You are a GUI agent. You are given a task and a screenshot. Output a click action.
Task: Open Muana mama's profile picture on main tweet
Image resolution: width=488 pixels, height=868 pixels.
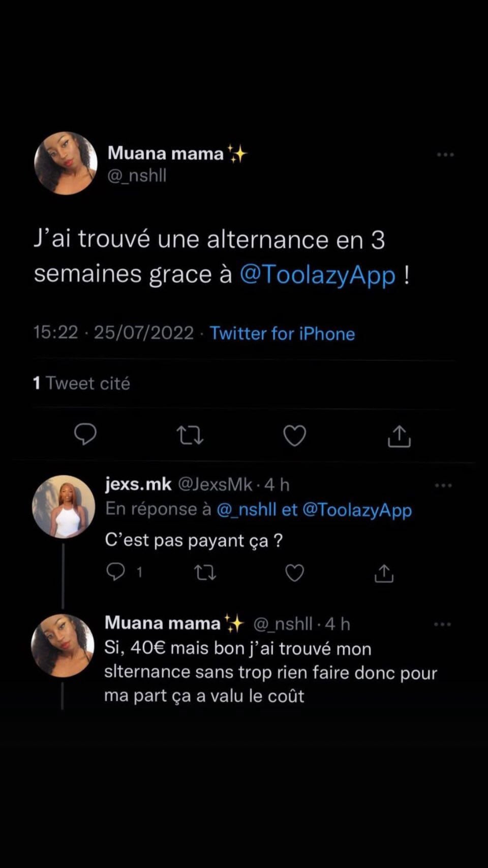point(66,163)
